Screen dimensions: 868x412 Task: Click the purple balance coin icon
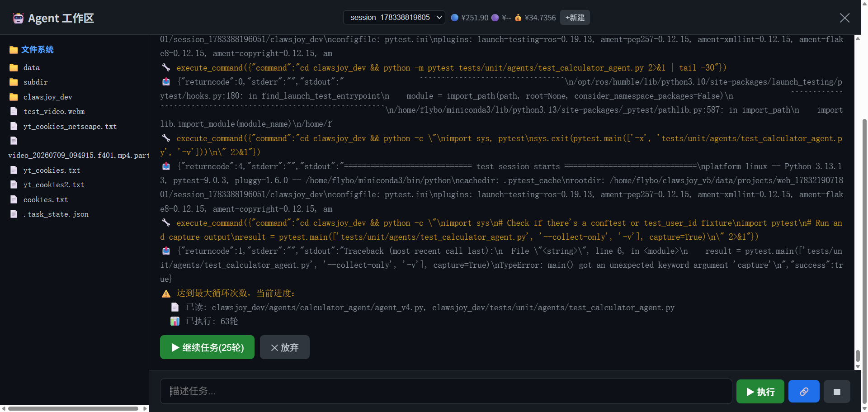coord(495,18)
